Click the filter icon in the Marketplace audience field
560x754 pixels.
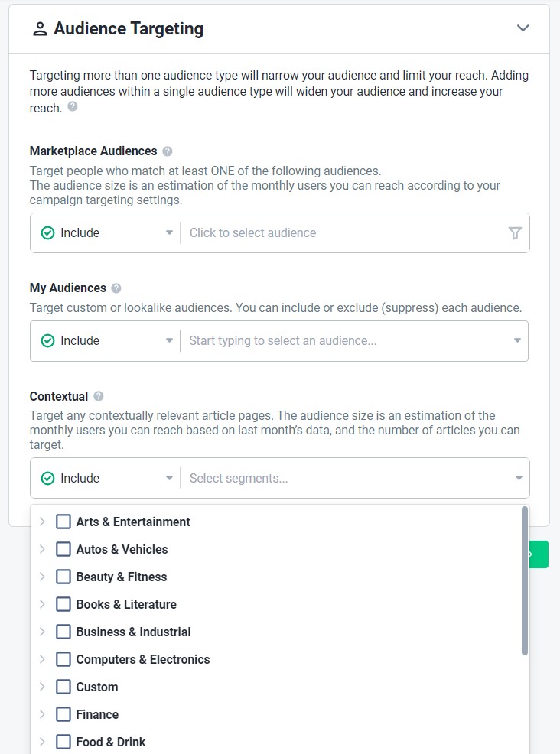515,232
